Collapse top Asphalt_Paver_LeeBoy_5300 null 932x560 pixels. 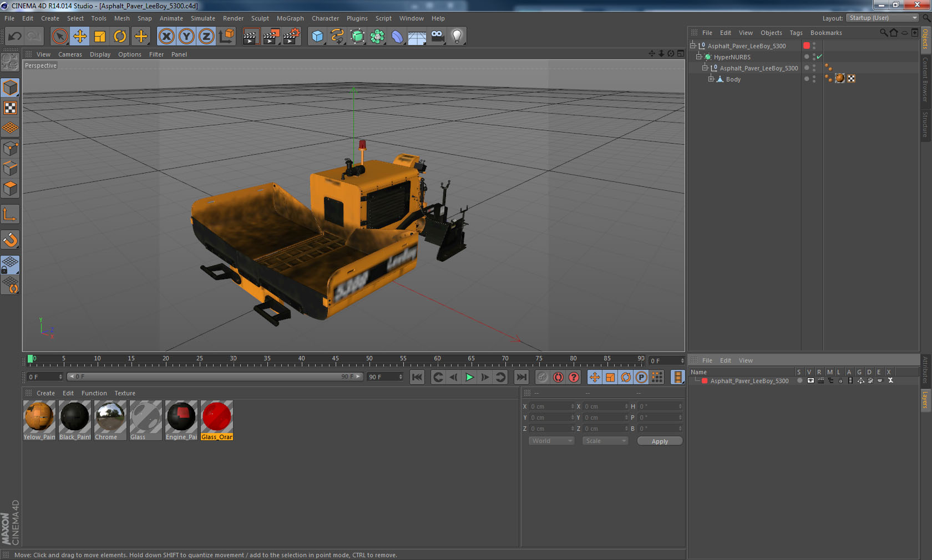[693, 45]
